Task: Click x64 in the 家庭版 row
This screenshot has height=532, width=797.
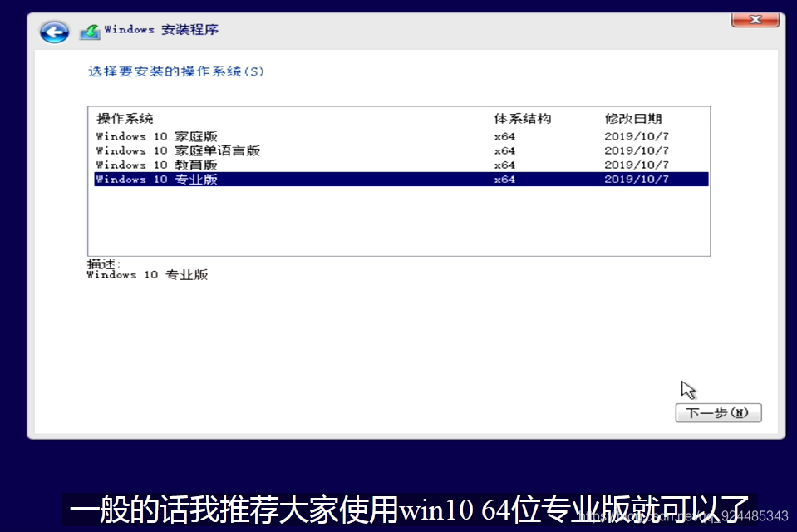Action: (x=504, y=136)
